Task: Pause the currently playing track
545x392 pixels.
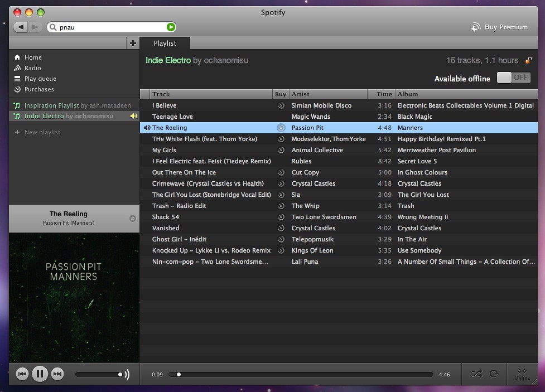Action: point(40,374)
